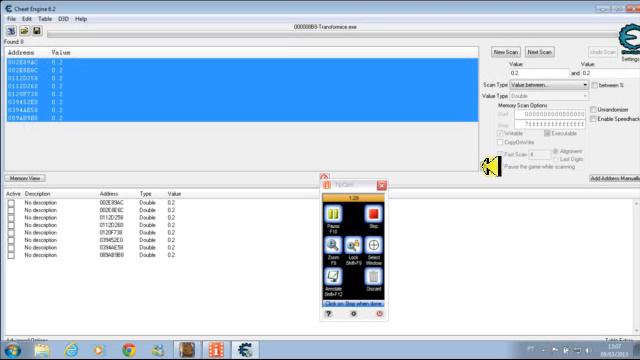Click 'Click on Stop when done' link

tap(353, 304)
